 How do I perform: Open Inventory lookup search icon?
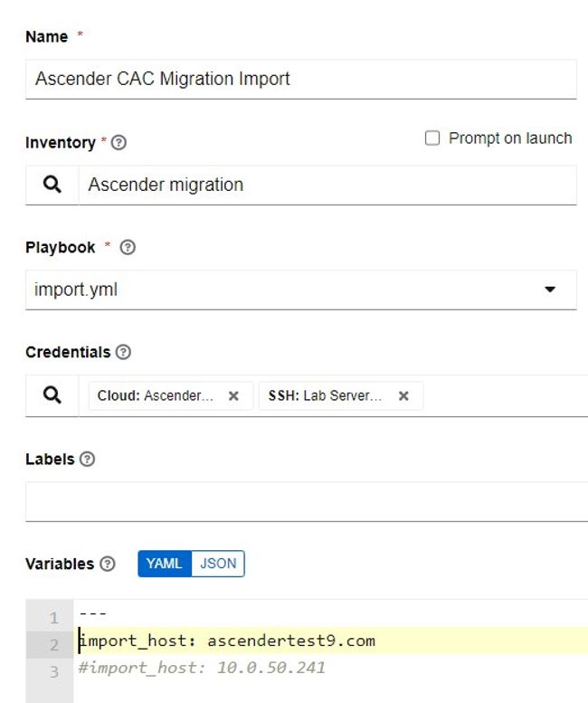[52, 185]
